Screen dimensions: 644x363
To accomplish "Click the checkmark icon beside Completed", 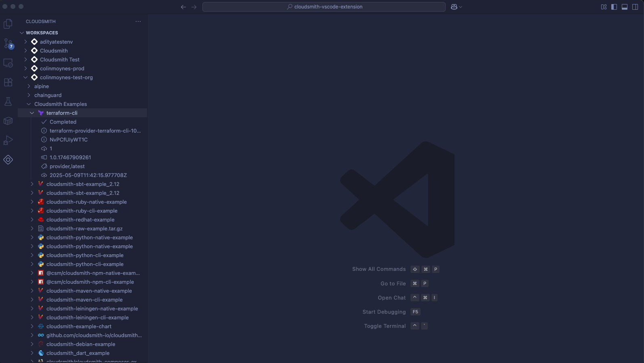I will coord(44,122).
